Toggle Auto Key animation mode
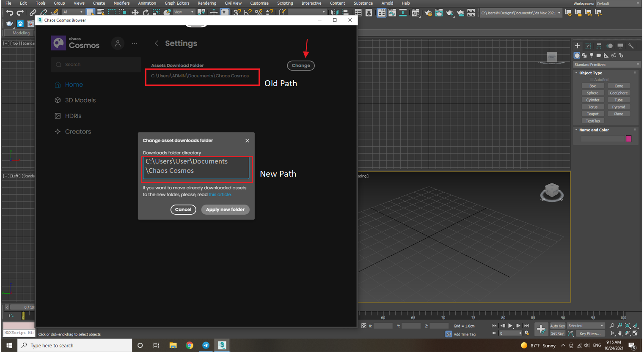 tap(557, 326)
